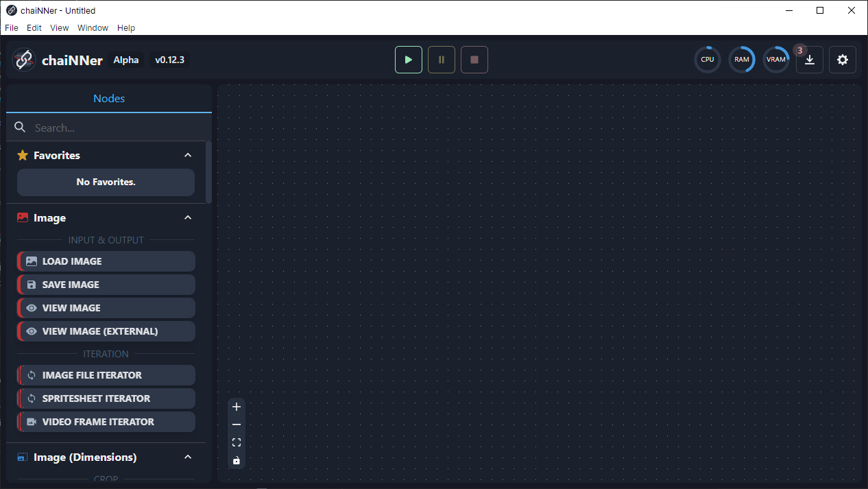Stop chain execution

pyautogui.click(x=474, y=60)
